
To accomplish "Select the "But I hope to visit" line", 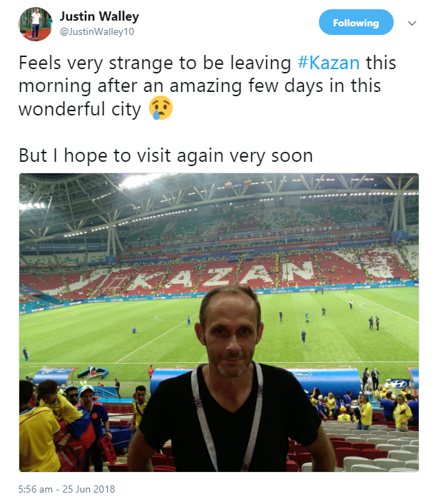I will pyautogui.click(x=166, y=156).
